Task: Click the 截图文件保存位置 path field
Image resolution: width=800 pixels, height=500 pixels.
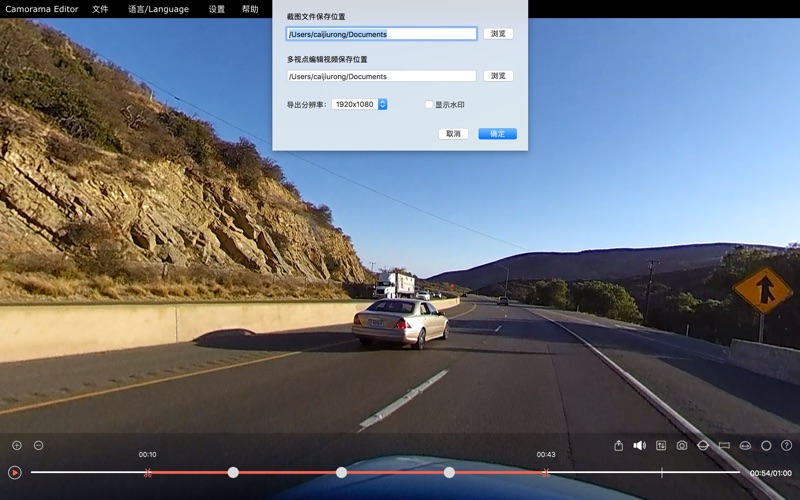Action: click(x=382, y=34)
